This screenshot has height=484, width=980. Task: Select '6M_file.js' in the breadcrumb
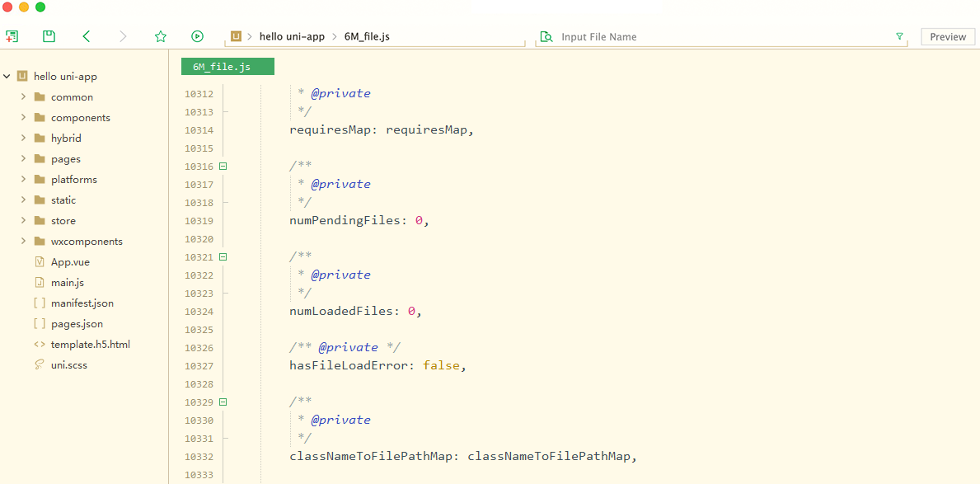[368, 37]
